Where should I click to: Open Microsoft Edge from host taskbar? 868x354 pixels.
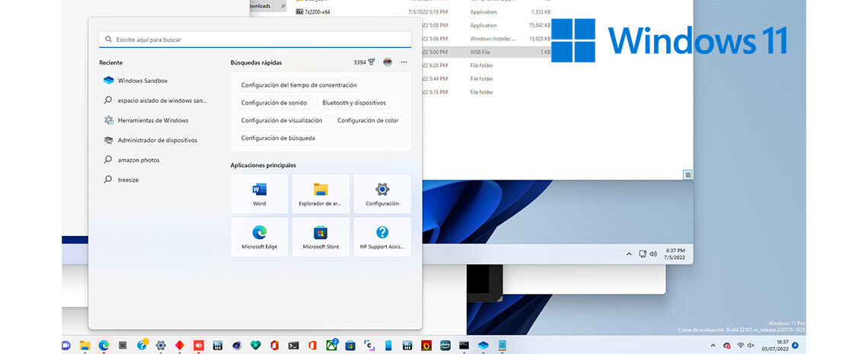104,345
